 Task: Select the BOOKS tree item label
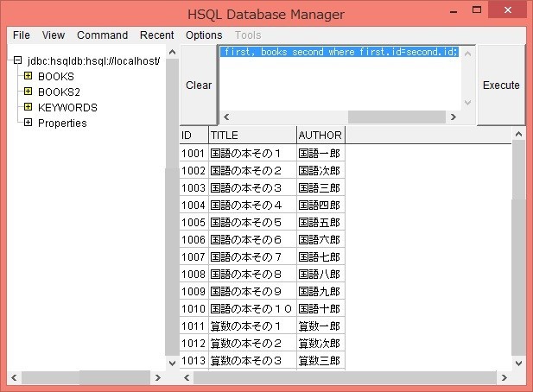pyautogui.click(x=56, y=77)
